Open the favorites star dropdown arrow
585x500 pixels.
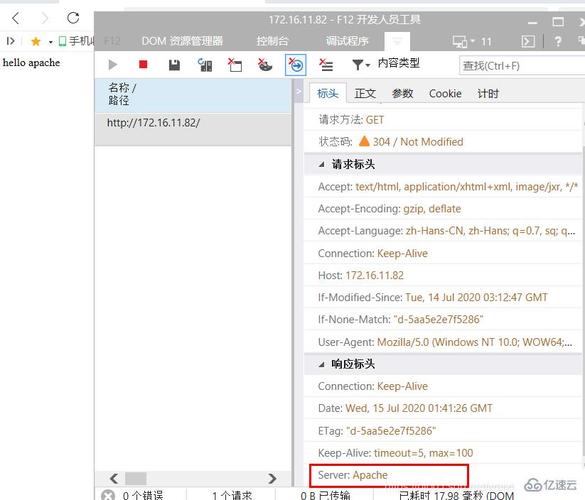(50, 41)
